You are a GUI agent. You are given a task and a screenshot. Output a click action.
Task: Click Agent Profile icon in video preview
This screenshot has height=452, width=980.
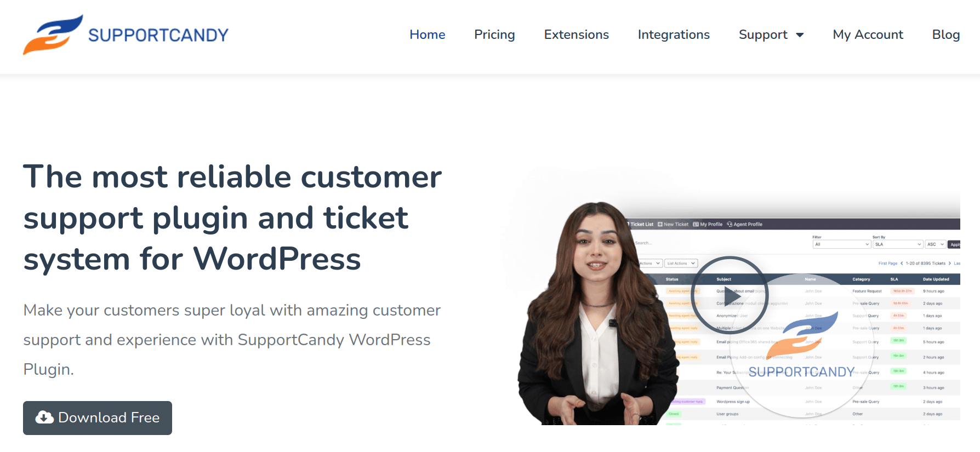[x=730, y=224]
